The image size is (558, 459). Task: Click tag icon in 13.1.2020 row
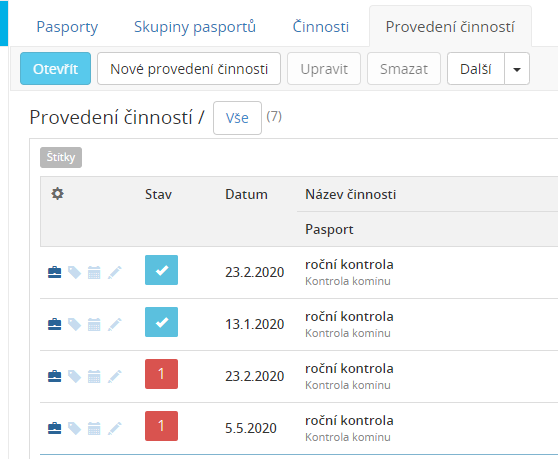click(x=74, y=324)
